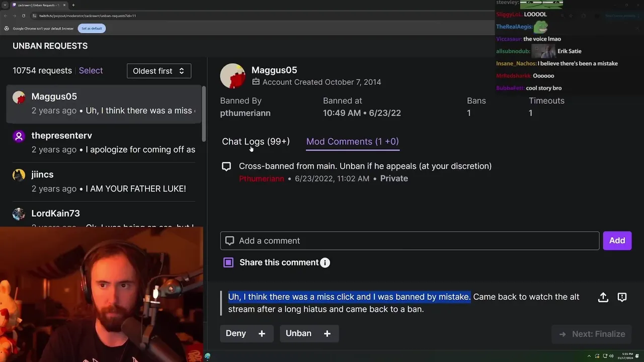Open thepresenterv's unban request
The width and height of the screenshot is (644, 362).
[x=104, y=142]
